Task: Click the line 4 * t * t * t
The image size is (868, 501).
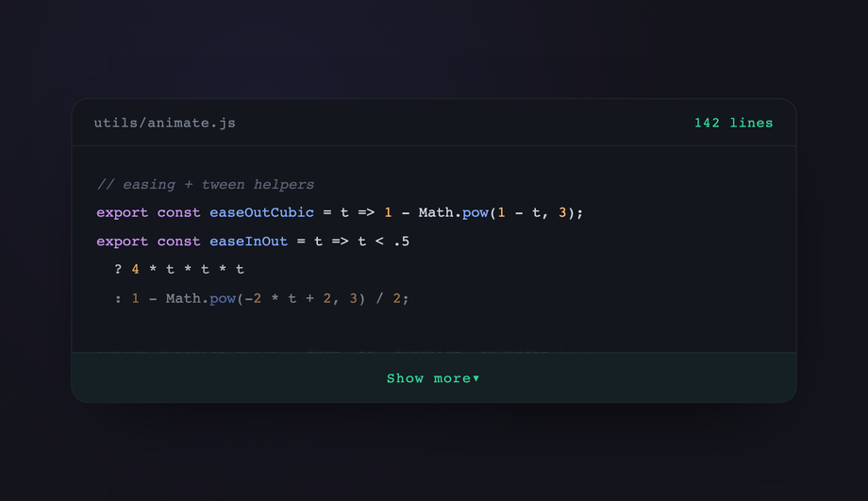Action: pos(179,270)
